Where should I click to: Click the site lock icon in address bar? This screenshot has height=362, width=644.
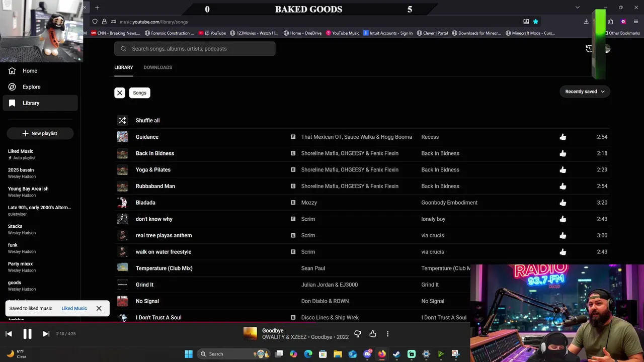pos(104,22)
